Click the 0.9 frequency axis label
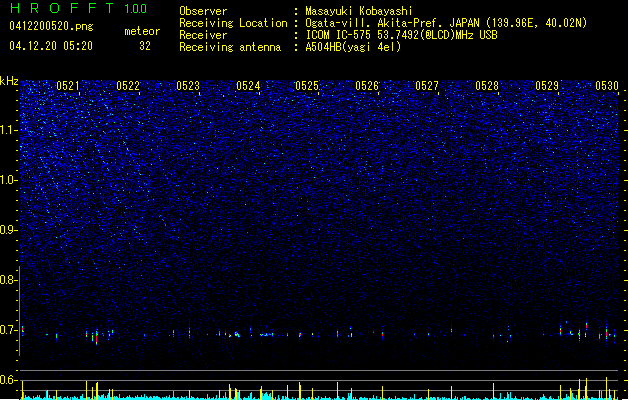Screen dimensions: 629x400 point(8,229)
